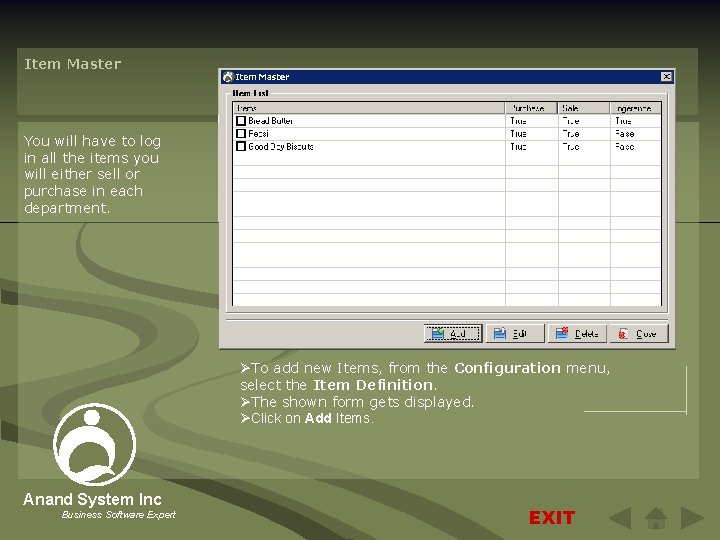Select Good Day Biscuits item name
This screenshot has height=540, width=720.
281,146
